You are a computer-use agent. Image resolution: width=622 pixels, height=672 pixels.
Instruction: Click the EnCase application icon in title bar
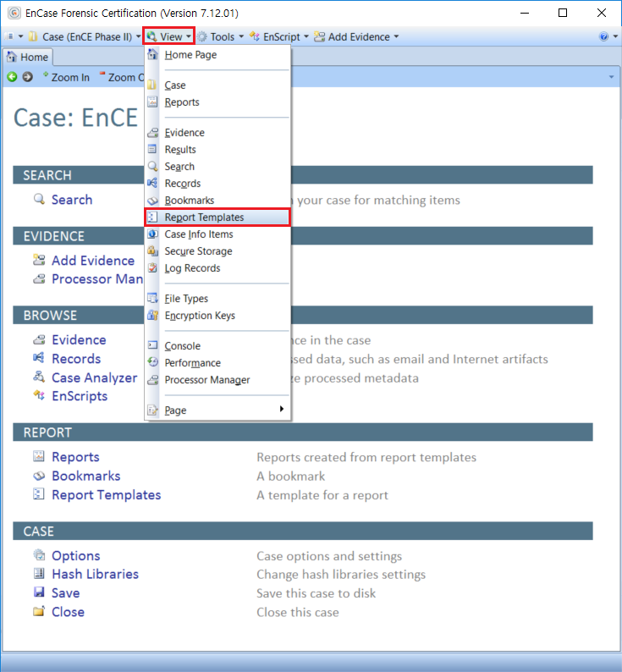(x=14, y=13)
